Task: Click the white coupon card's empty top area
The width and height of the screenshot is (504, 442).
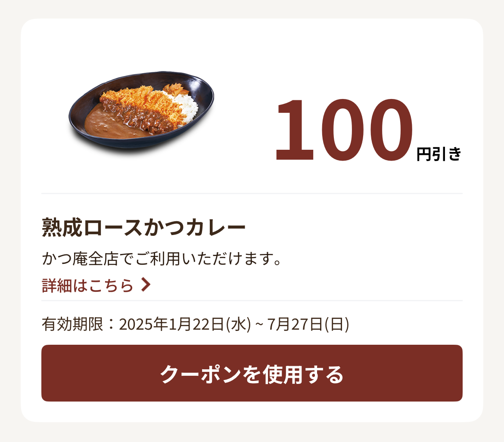Action: click(252, 42)
